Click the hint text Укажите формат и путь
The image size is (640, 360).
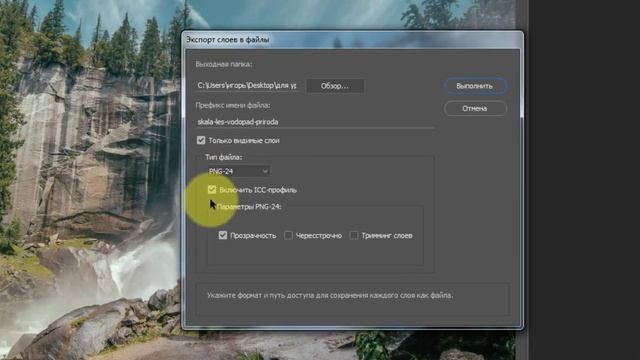[330, 296]
